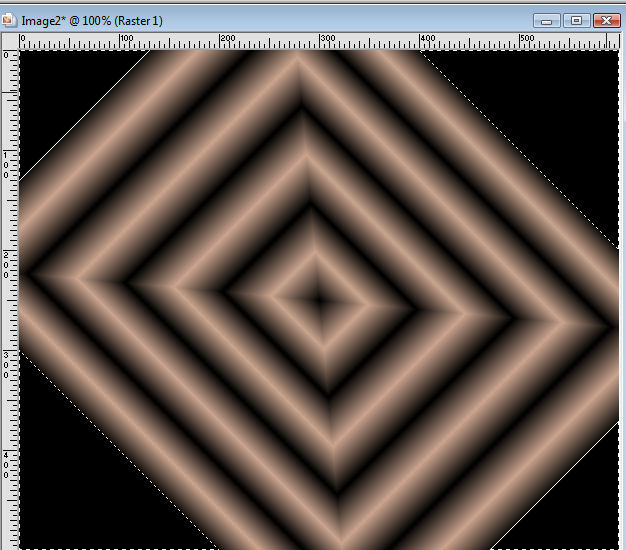Minimize the Image2 window
The width and height of the screenshot is (626, 550).
tap(546, 20)
